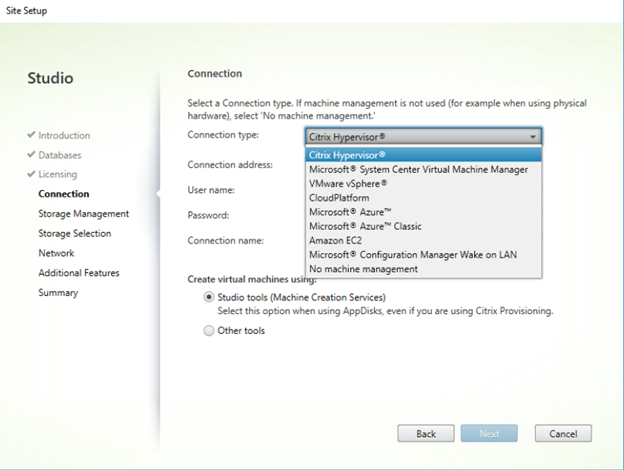Open the Connection type dropdown arrow

532,137
